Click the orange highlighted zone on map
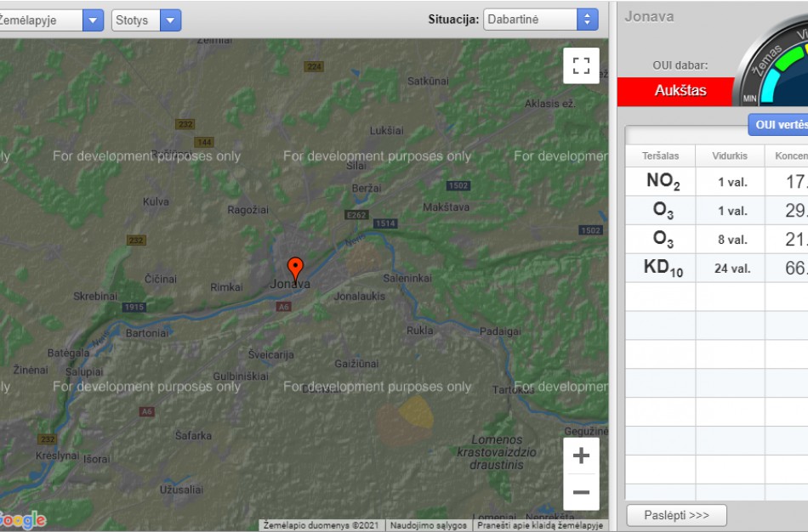This screenshot has width=808, height=532. tap(407, 417)
